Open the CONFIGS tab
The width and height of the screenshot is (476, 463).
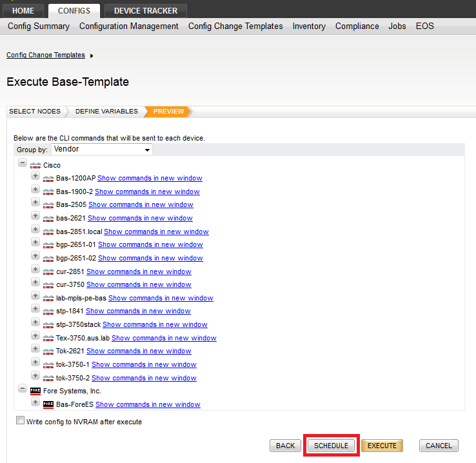point(74,11)
